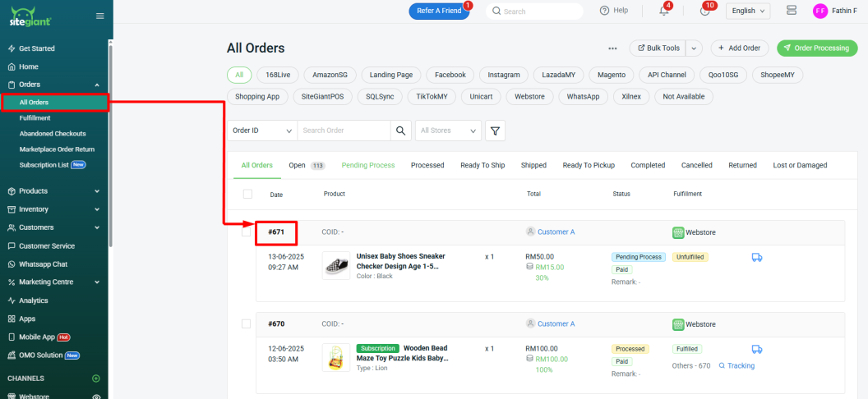The height and width of the screenshot is (399, 868).
Task: Open Abandoned Checkouts in the sidebar
Action: point(53,134)
